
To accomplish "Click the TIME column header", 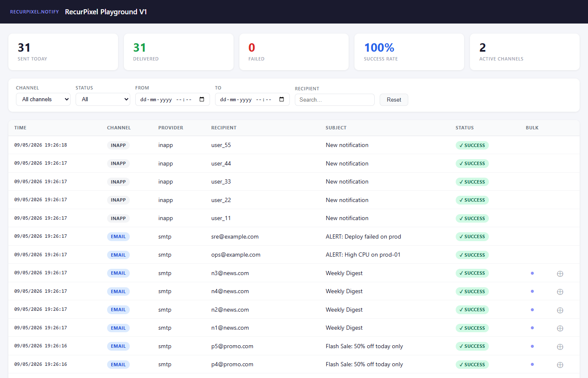I will tap(20, 128).
